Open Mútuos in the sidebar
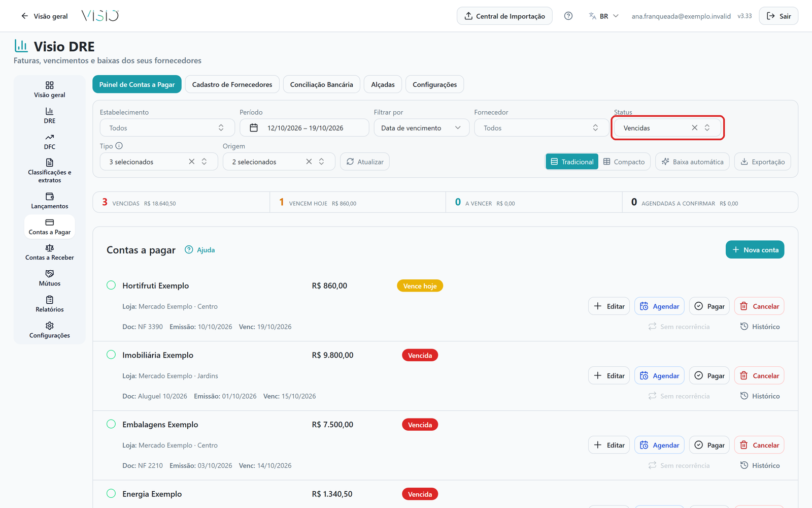The image size is (812, 508). pos(49,278)
